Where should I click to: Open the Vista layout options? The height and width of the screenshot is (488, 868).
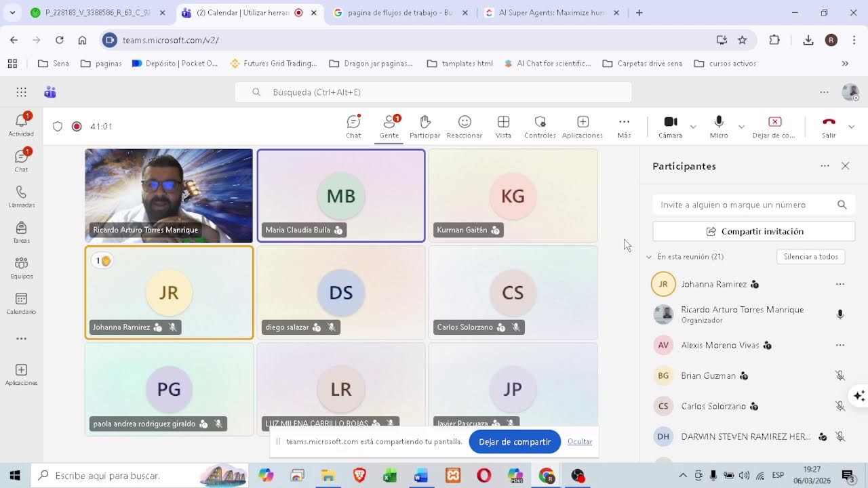point(503,126)
